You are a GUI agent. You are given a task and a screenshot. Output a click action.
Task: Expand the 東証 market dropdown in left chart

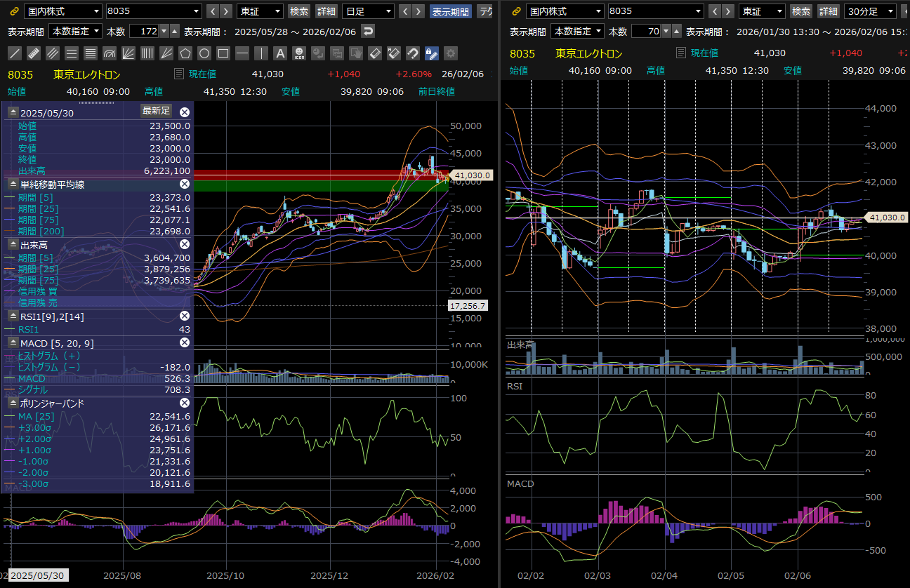(260, 11)
